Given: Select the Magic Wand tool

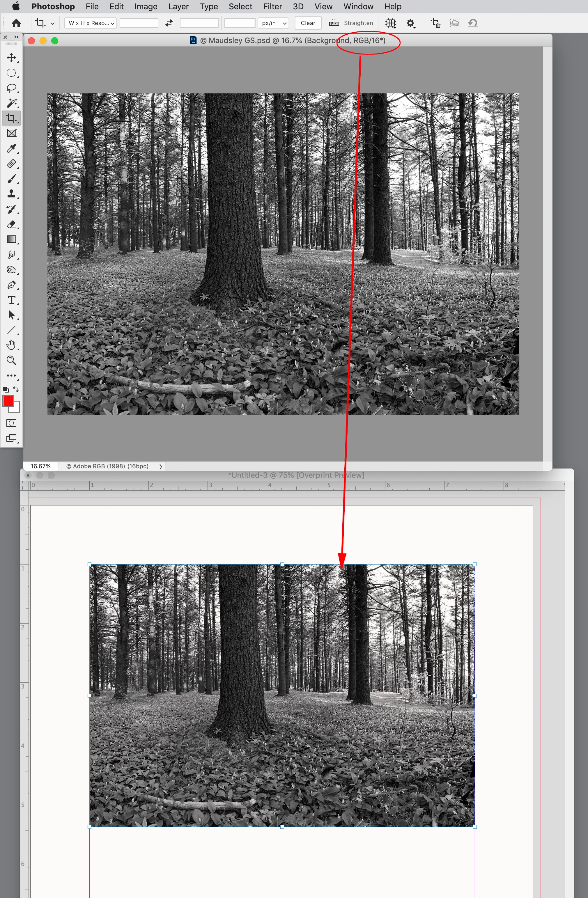Looking at the screenshot, I should [11, 103].
